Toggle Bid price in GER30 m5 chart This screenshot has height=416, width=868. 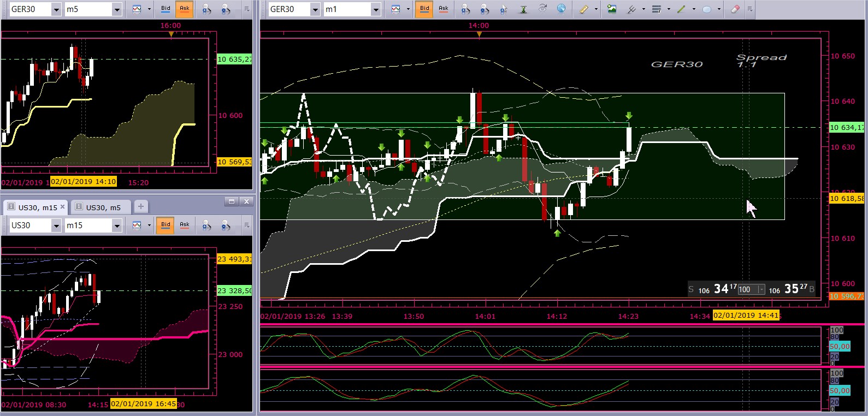coord(166,9)
